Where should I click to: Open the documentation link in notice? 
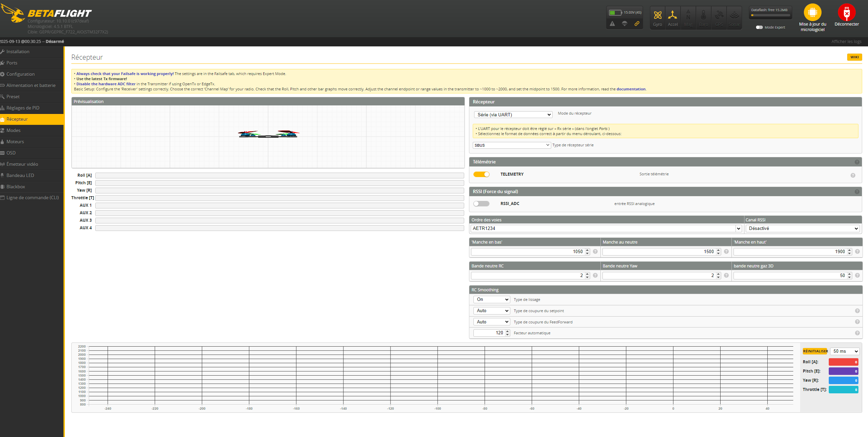(x=631, y=89)
